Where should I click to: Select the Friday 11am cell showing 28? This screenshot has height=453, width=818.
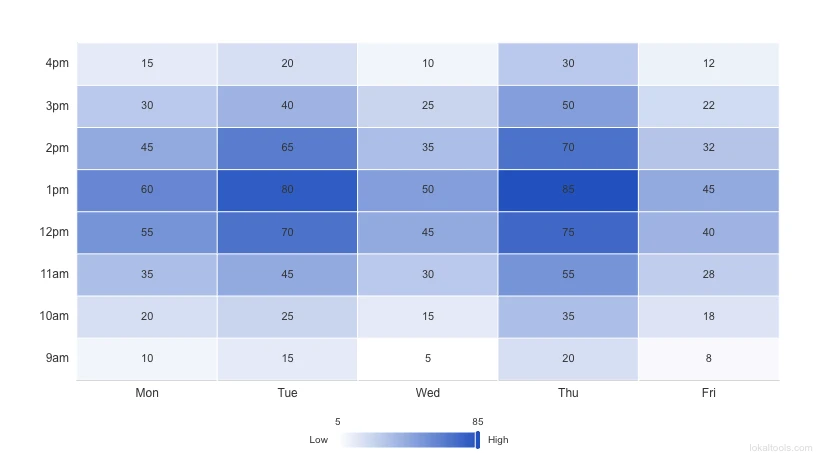point(708,274)
